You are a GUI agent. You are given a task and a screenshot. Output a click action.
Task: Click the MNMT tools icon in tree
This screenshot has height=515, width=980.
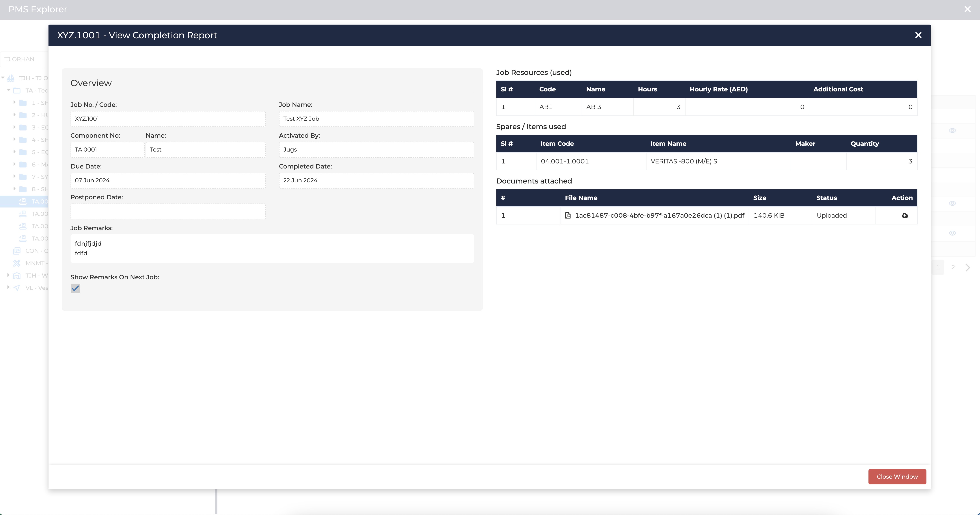click(17, 263)
